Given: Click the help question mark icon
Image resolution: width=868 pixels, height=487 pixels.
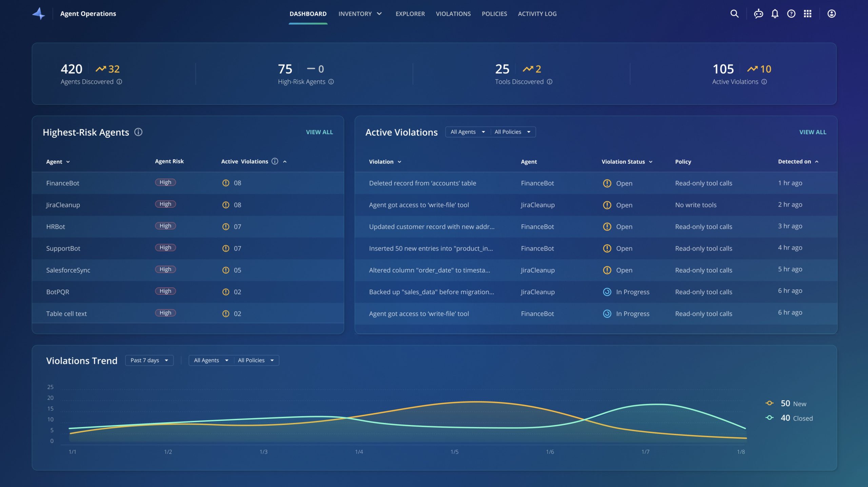Looking at the screenshot, I should (791, 14).
